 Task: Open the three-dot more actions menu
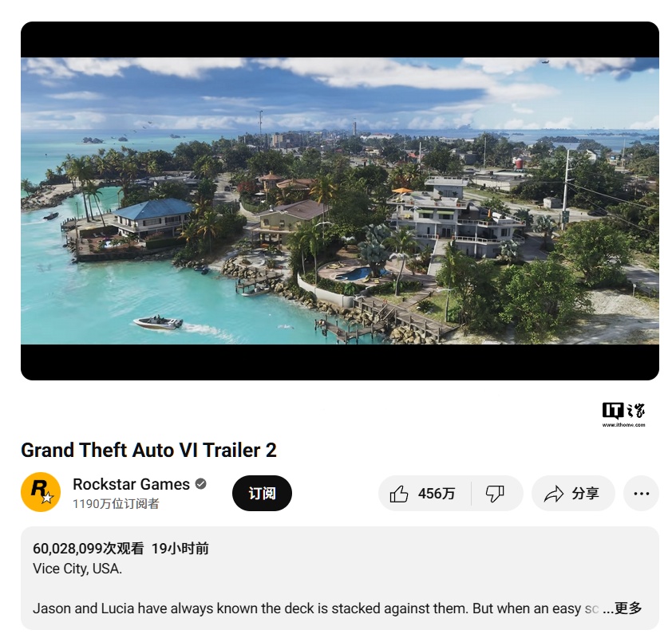tap(641, 494)
